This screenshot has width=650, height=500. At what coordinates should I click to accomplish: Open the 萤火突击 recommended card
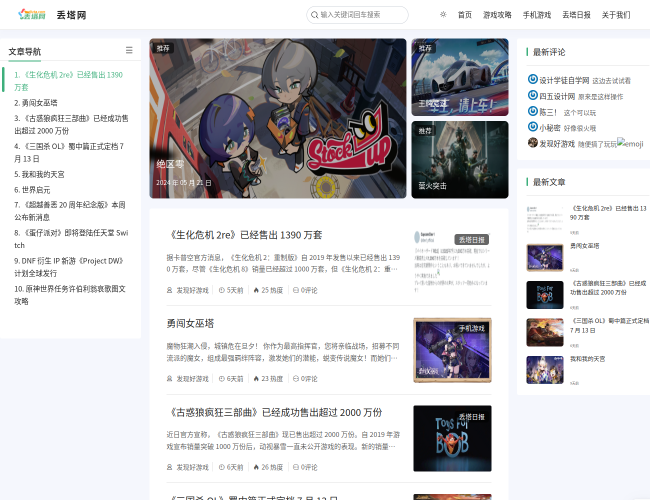[460, 160]
